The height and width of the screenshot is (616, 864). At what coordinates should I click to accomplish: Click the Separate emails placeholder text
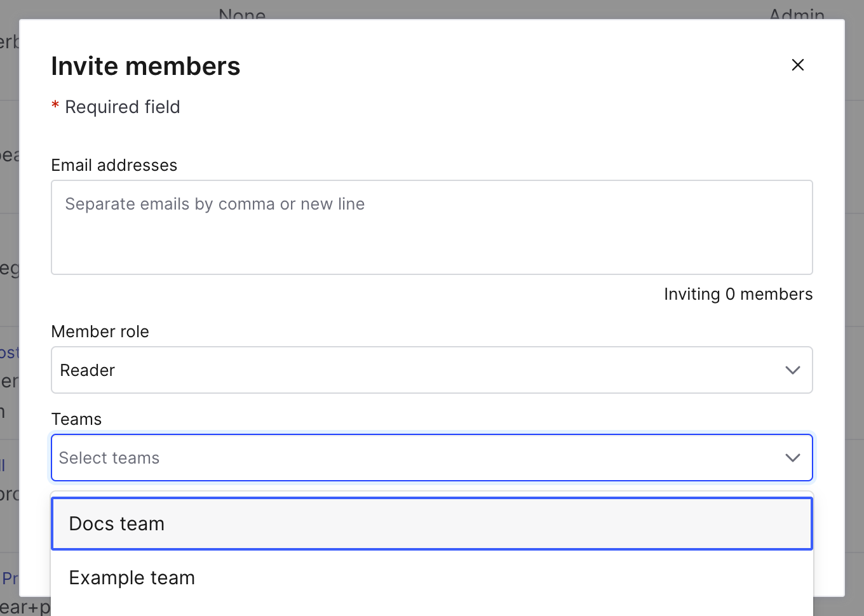coord(215,204)
